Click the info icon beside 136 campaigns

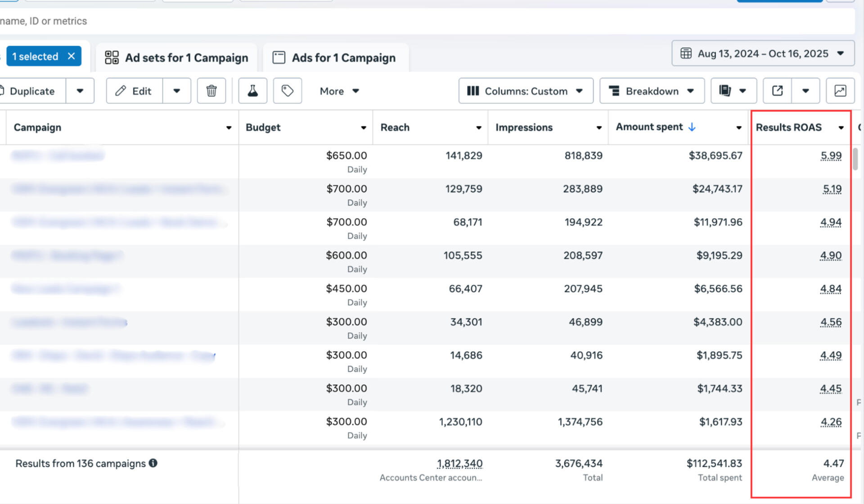(x=153, y=463)
